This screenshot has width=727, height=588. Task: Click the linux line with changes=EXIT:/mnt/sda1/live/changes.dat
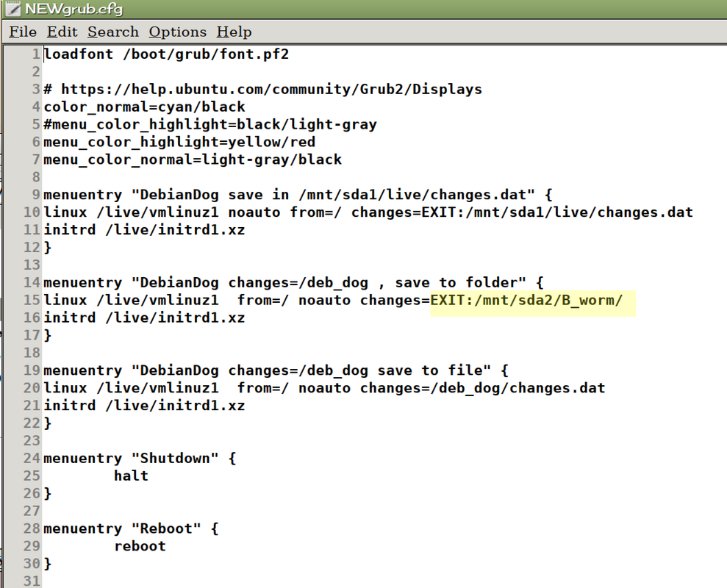click(x=368, y=212)
